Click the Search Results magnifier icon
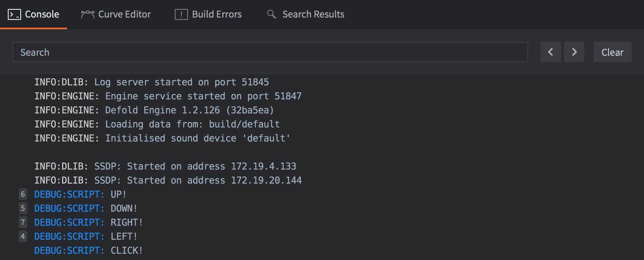 [x=271, y=14]
